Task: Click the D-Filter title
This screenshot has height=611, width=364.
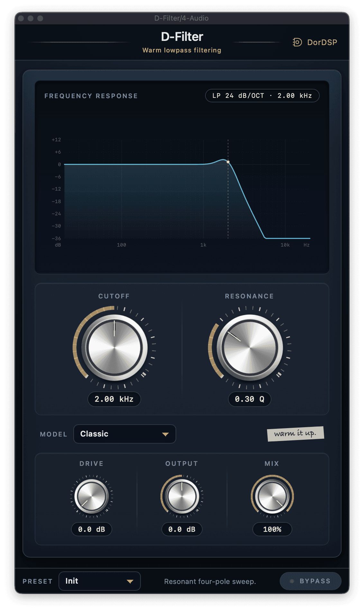Action: tap(182, 37)
